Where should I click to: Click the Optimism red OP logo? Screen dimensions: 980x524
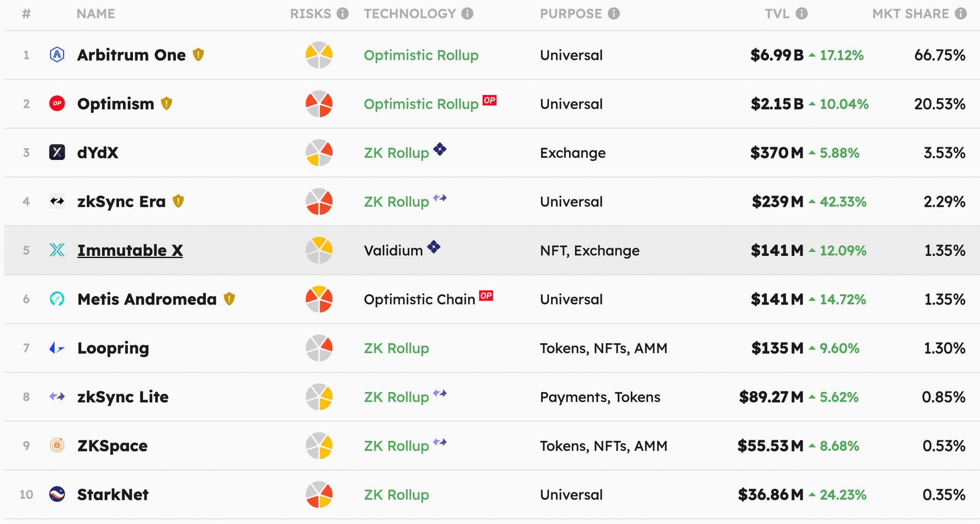point(57,103)
